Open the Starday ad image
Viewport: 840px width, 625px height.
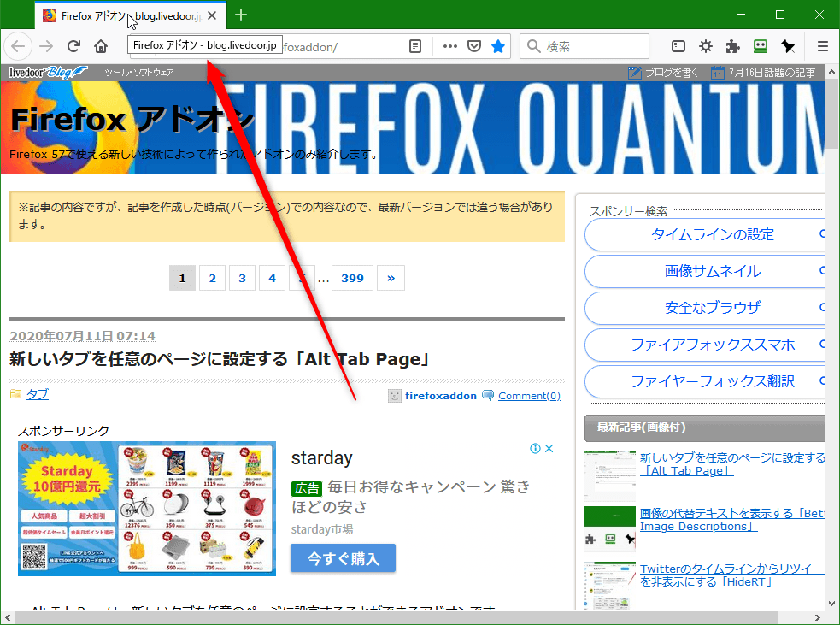tap(147, 509)
